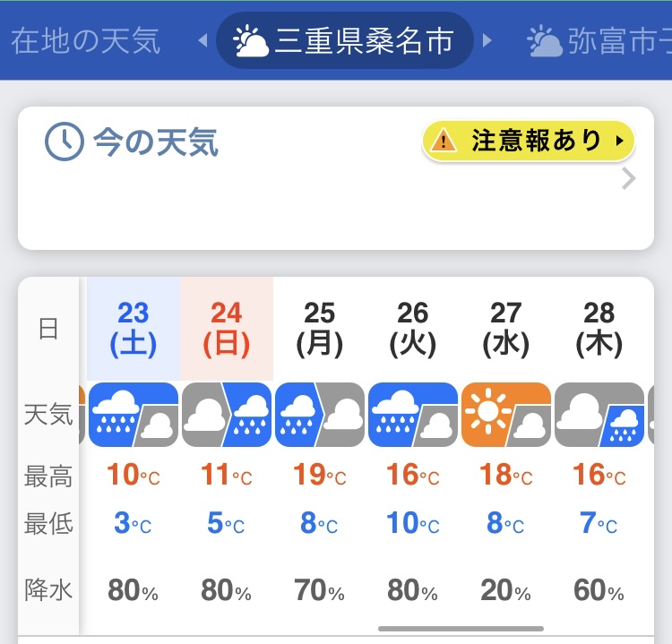Switch to the 弥富市 location tab
The height and width of the screenshot is (644, 672).
coord(599,40)
